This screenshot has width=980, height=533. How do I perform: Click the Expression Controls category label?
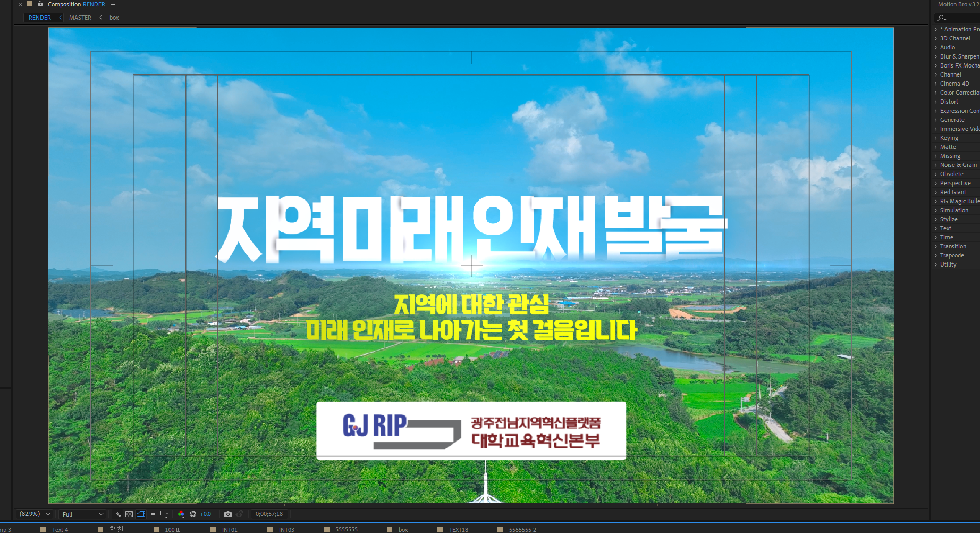click(960, 111)
